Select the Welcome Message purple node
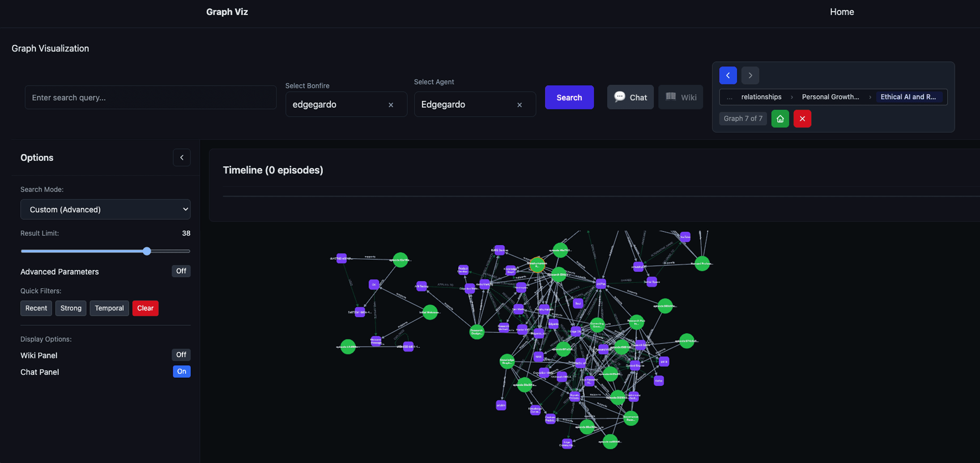980x463 pixels. (x=376, y=341)
